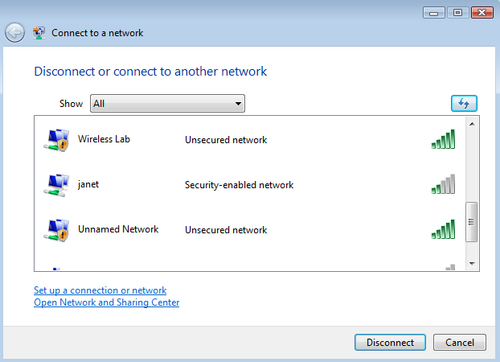The height and width of the screenshot is (362, 500).
Task: Select the janet network icon
Action: coord(56,185)
